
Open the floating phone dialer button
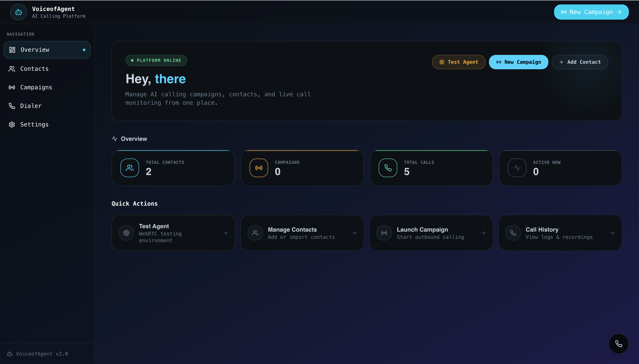(x=619, y=344)
